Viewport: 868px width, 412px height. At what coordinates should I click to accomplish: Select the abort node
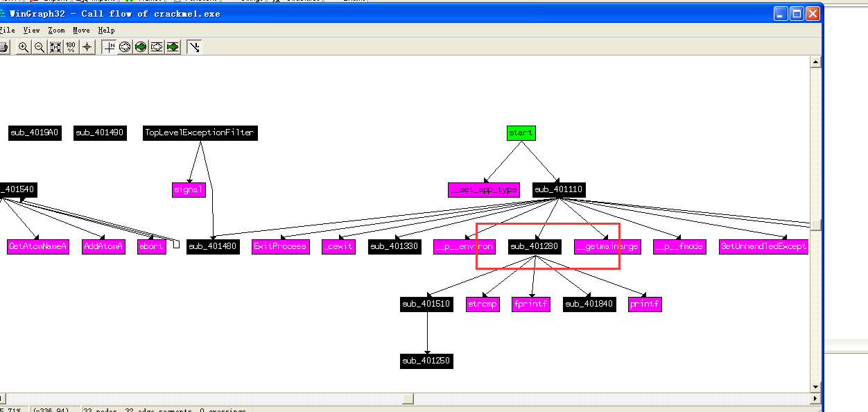pyautogui.click(x=151, y=246)
